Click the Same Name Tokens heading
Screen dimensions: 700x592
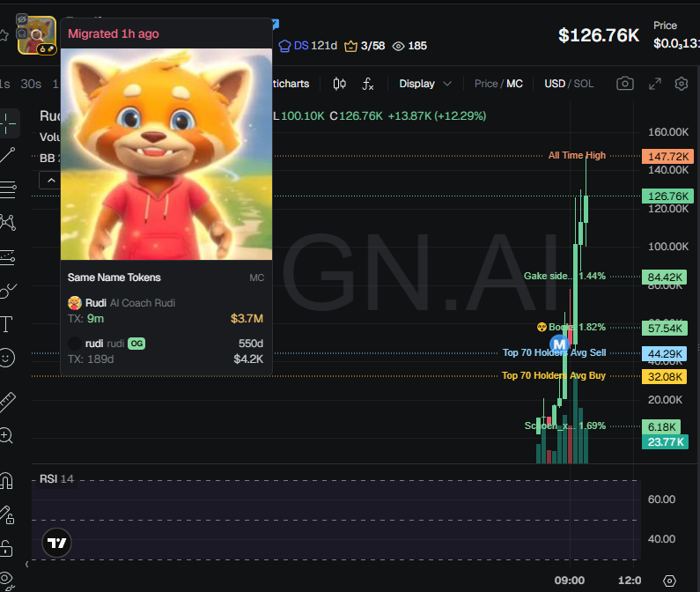[x=114, y=277]
